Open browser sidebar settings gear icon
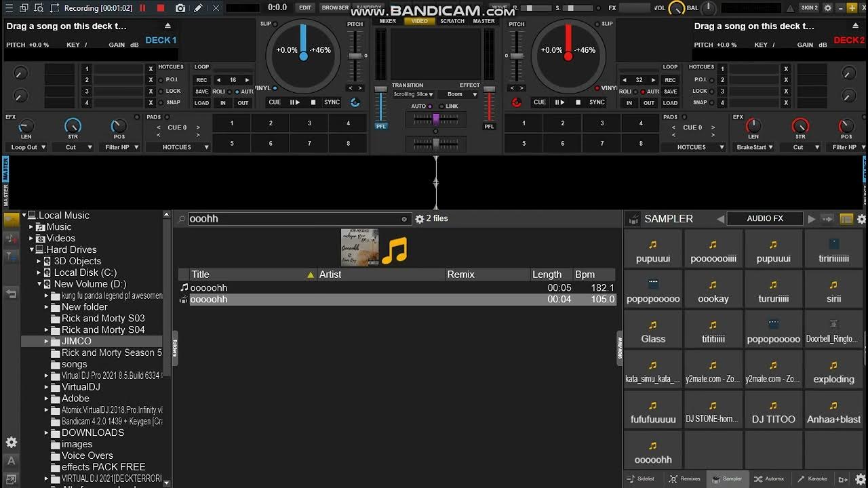 click(x=11, y=443)
